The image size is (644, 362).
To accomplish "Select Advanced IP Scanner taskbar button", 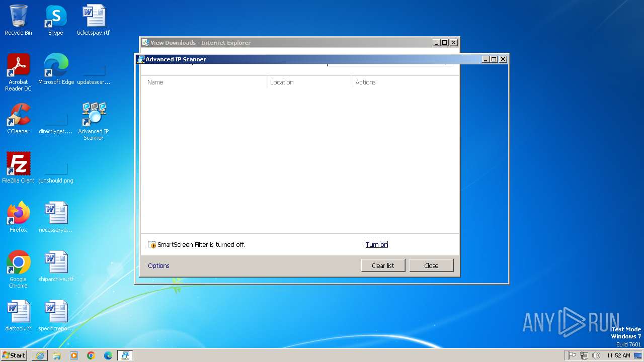I will (125, 355).
